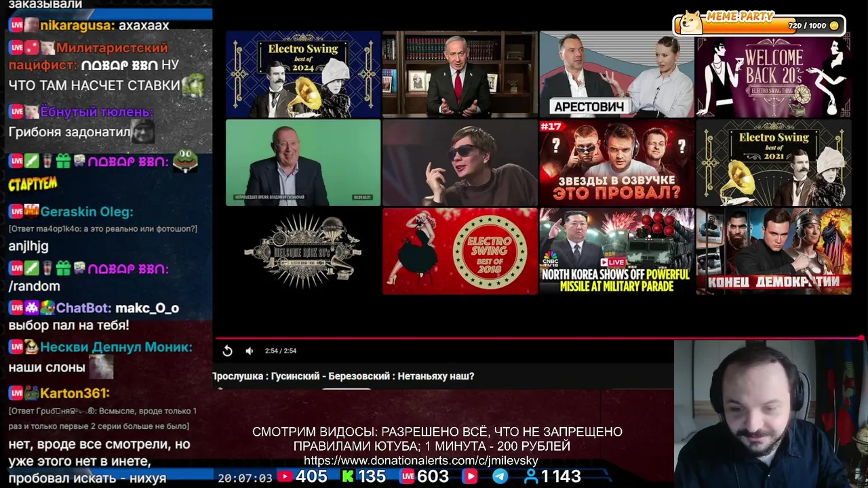Click the gold coin icon in Meme Party bar
Screen dimensions: 868x488
pos(834,26)
